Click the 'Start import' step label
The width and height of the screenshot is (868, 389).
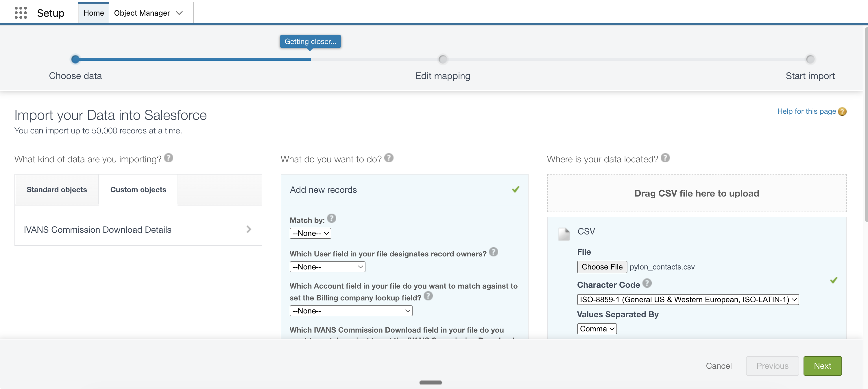coord(810,76)
